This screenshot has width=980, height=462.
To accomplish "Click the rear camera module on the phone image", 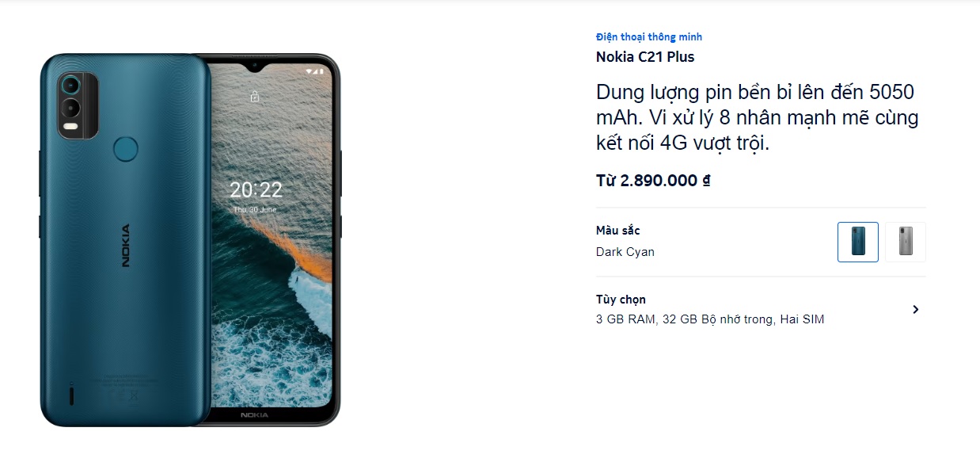I will [x=78, y=105].
